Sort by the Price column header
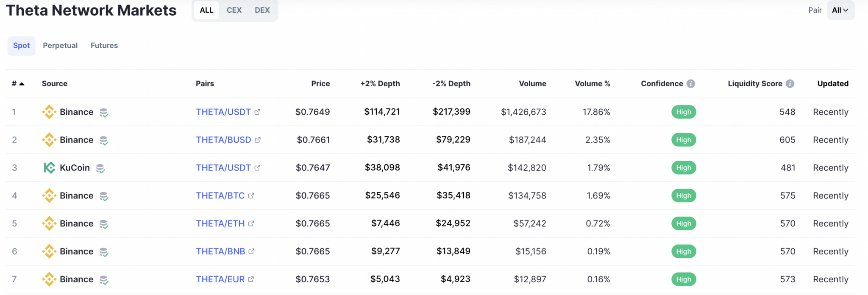Image resolution: width=868 pixels, height=295 pixels. [x=320, y=84]
